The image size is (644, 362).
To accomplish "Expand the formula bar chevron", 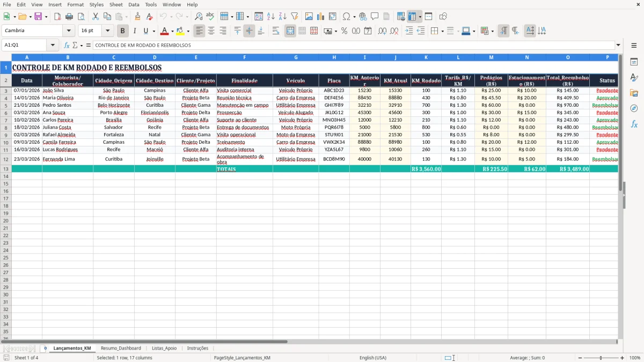I will point(618,46).
